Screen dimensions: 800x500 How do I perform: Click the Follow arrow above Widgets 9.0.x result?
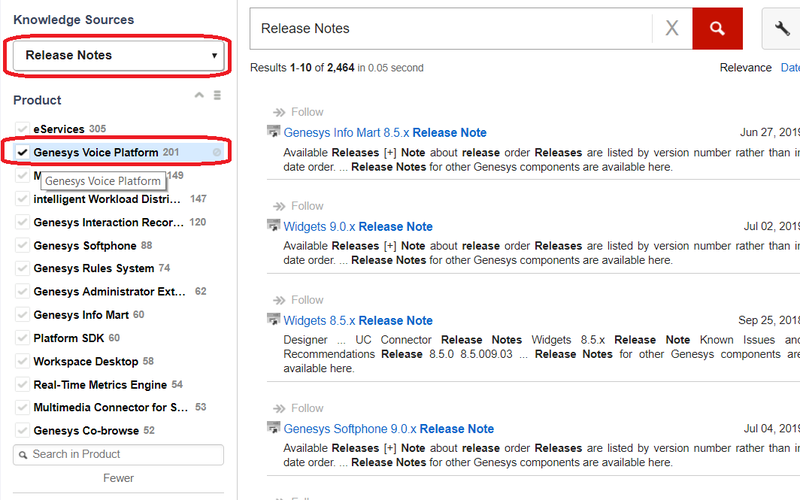[279, 206]
